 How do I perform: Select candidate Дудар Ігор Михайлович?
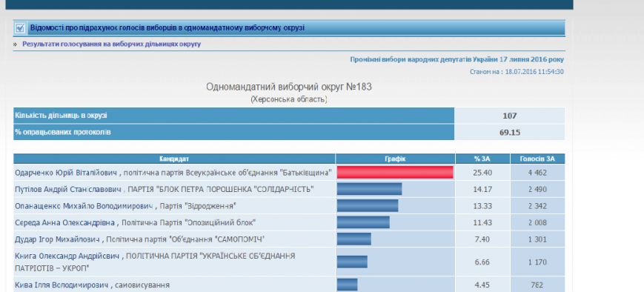(x=58, y=239)
